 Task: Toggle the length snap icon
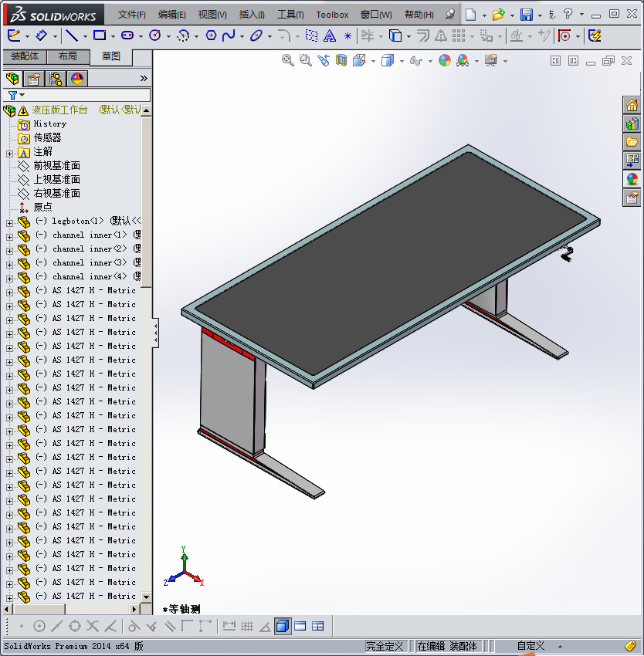[x=229, y=627]
